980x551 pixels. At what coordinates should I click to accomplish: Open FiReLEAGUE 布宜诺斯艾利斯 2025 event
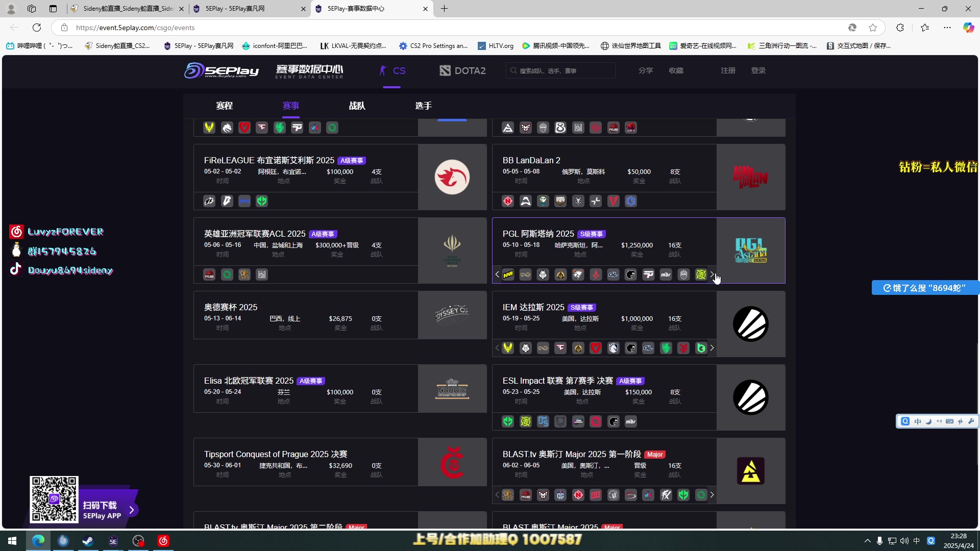pyautogui.click(x=269, y=160)
